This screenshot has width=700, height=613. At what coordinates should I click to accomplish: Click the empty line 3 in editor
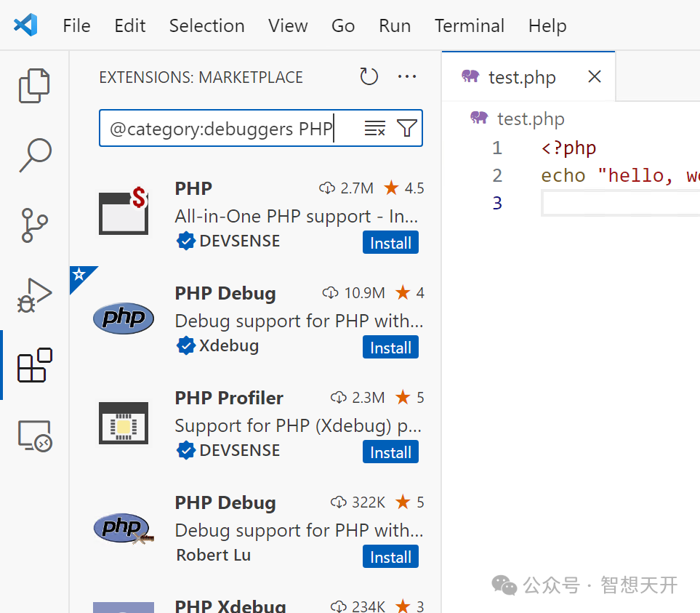pos(621,203)
